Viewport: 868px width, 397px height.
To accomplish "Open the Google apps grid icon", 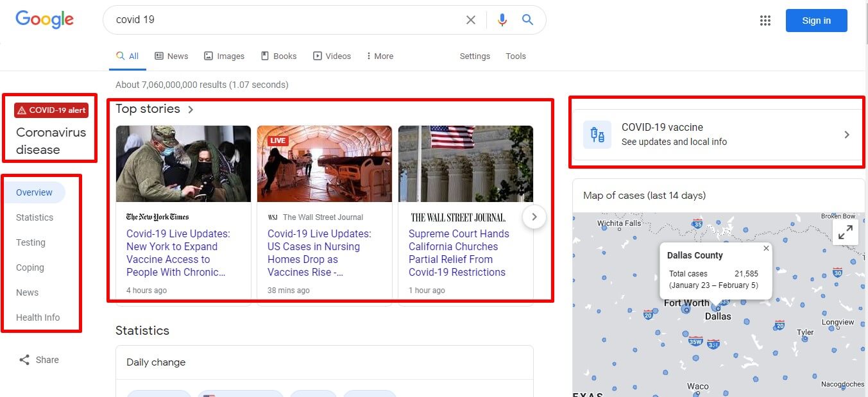I will pyautogui.click(x=765, y=21).
